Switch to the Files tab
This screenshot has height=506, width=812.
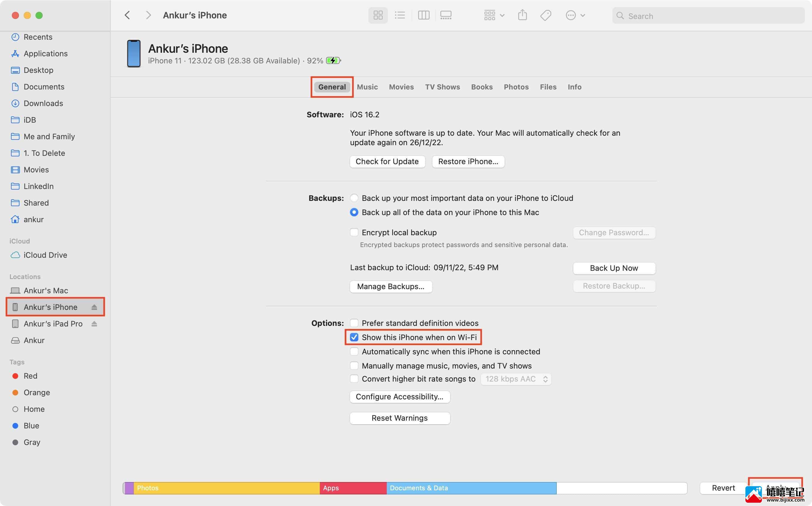[548, 87]
